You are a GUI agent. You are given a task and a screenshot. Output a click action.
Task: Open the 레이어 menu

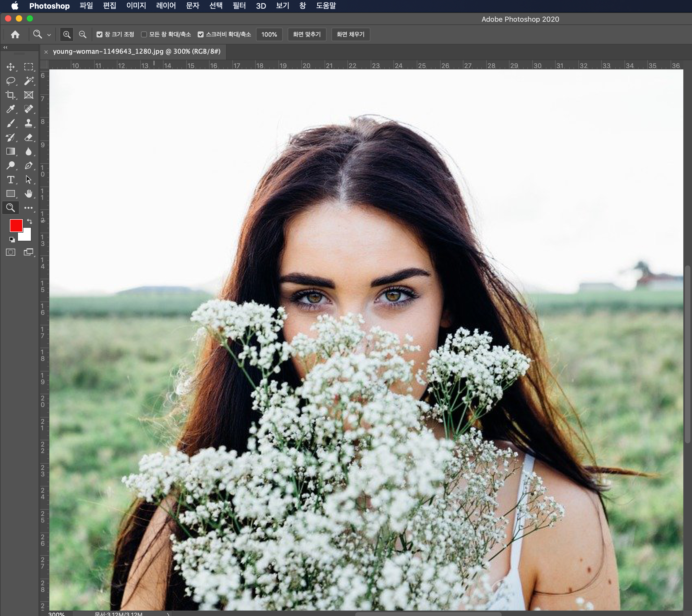(x=166, y=6)
